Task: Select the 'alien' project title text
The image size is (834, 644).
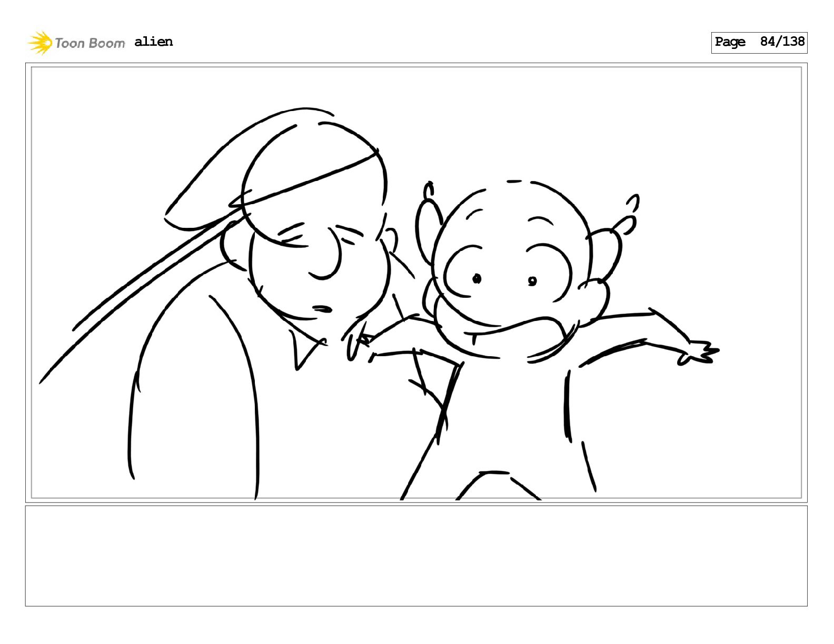Action: coord(153,42)
